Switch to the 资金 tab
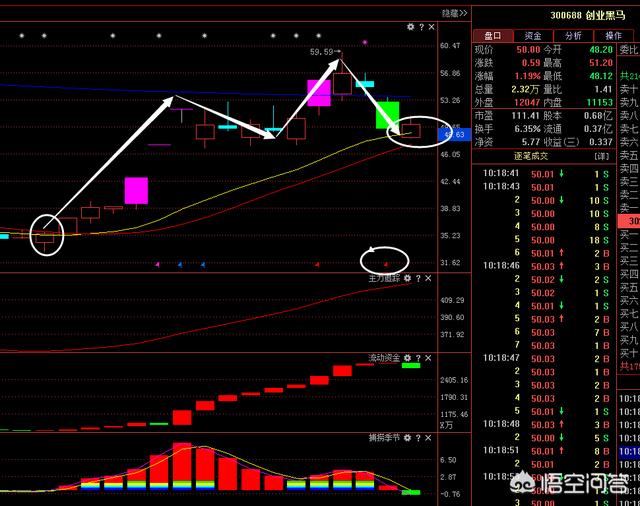 point(534,35)
